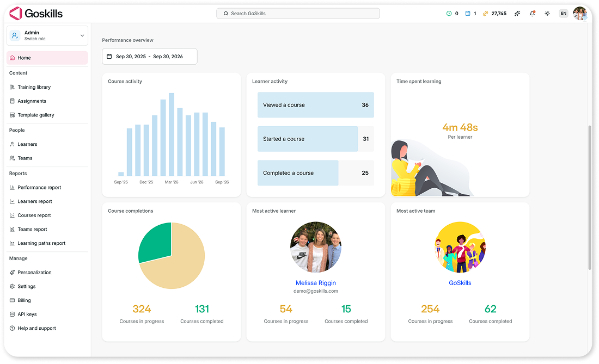
Task: Click the tallest bar in Course activity chart
Action: point(172,134)
